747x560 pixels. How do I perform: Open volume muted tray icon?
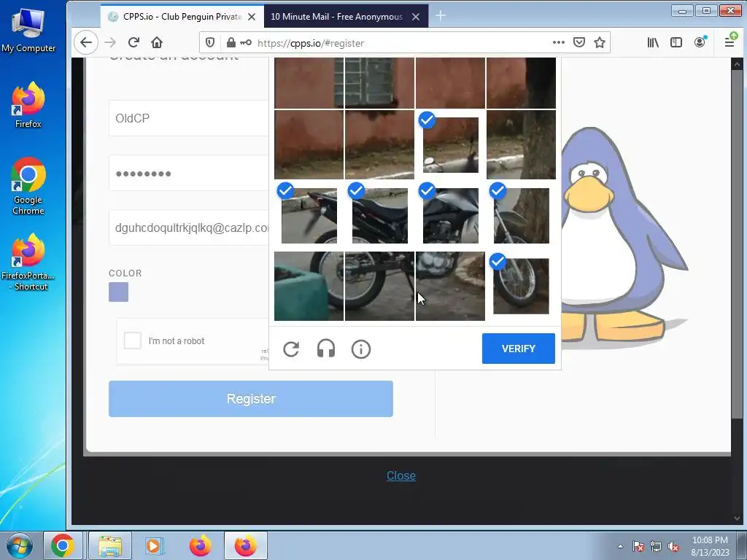(673, 547)
